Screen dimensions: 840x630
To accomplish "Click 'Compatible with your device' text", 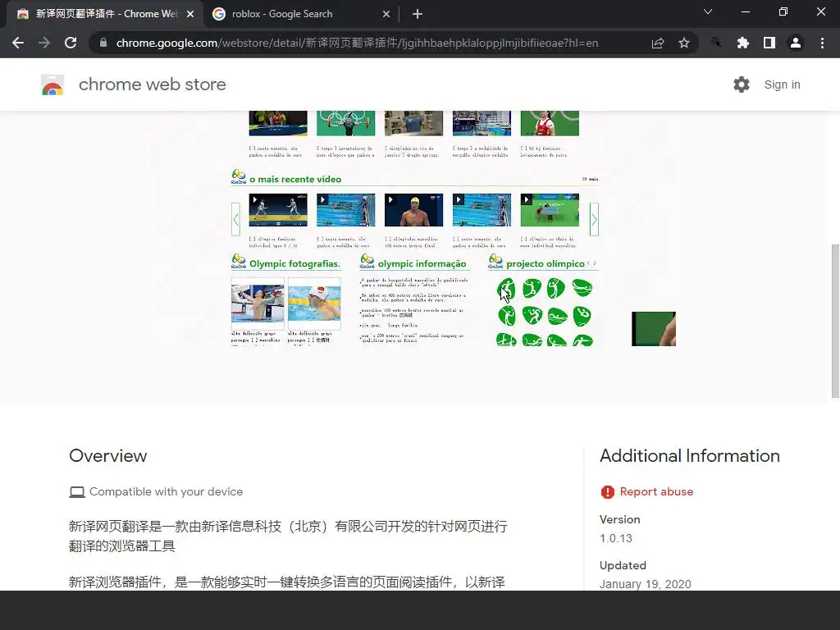I will pyautogui.click(x=166, y=492).
